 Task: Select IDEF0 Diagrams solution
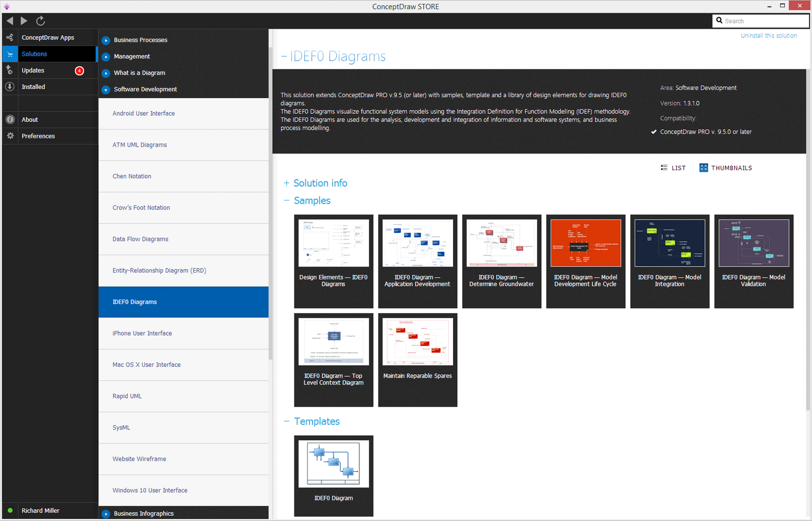click(x=184, y=302)
